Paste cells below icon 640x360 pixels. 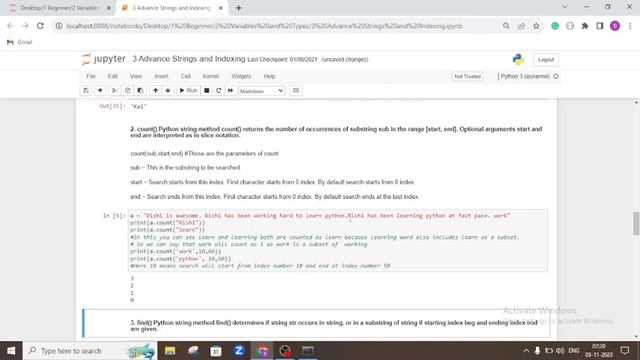(140, 91)
